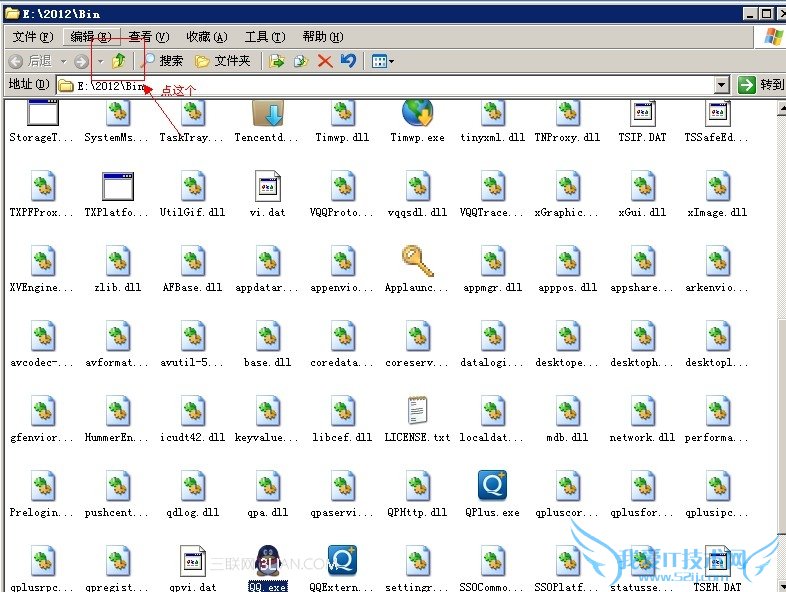Viewport: 786px width, 592px height.
Task: Open the 帮助 (Help) menu
Action: tap(321, 37)
